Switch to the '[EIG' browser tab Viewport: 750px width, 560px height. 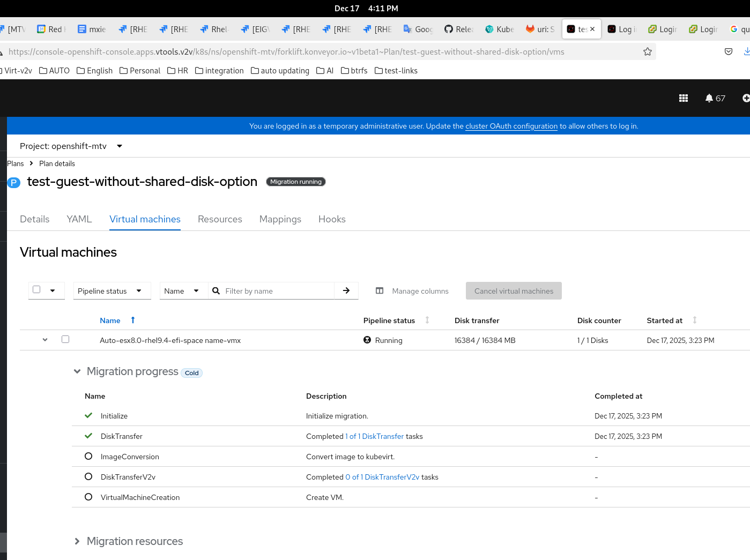(255, 29)
